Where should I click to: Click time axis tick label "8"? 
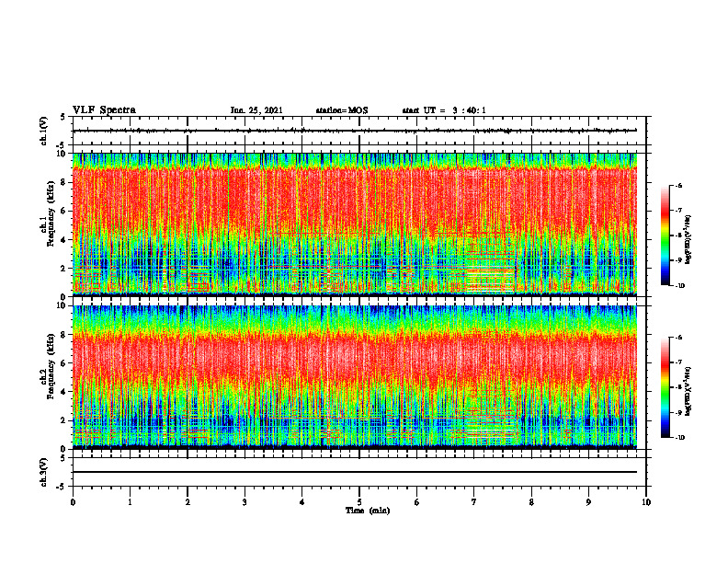(531, 502)
